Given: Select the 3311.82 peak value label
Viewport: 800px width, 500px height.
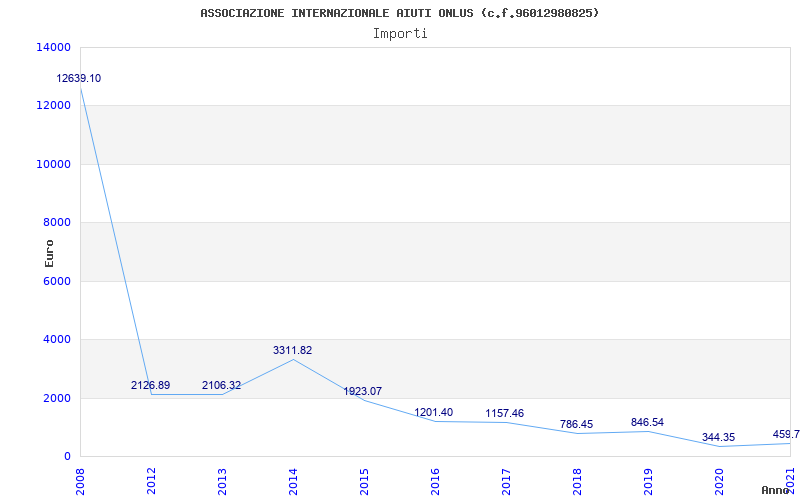Looking at the screenshot, I should [292, 350].
